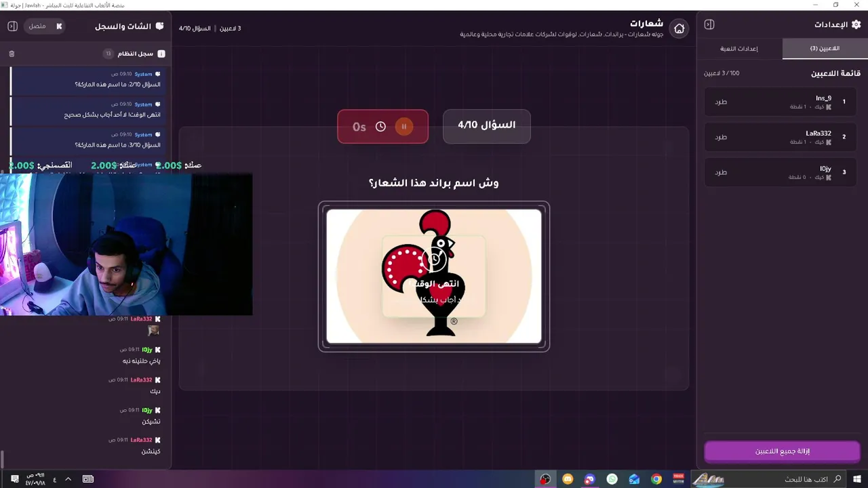Click the chat bubble icon beside الشات والسجل
Image resolution: width=868 pixels, height=488 pixels.
[x=160, y=26]
